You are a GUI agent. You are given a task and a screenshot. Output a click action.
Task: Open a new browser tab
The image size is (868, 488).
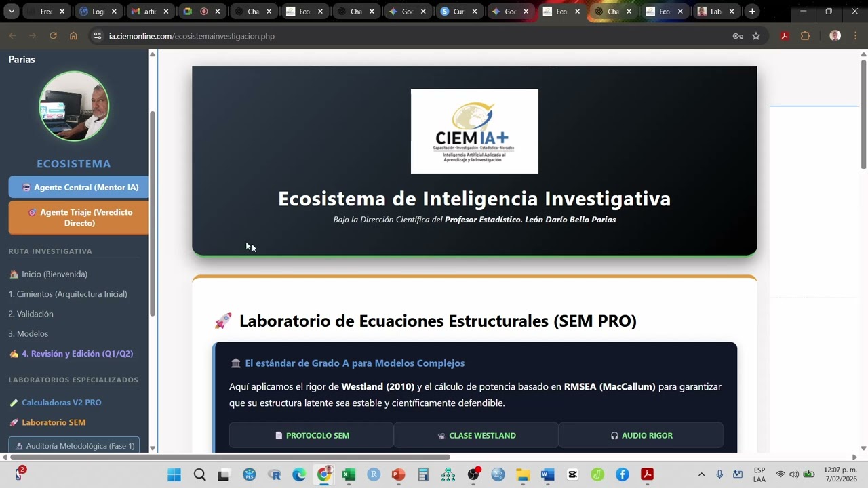pyautogui.click(x=752, y=12)
